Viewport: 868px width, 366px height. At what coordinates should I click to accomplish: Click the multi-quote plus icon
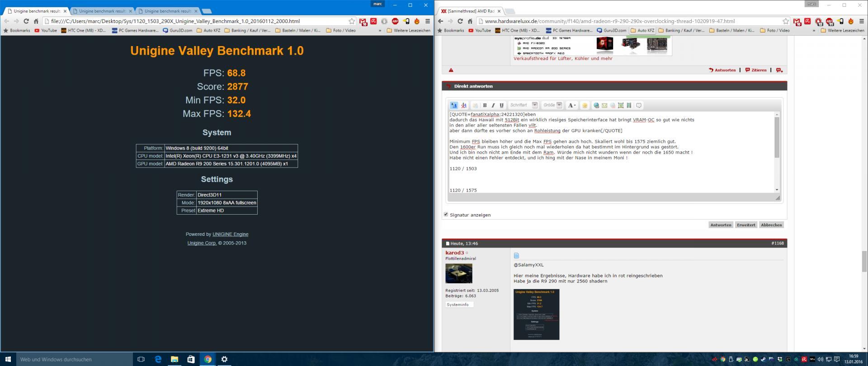coord(779,70)
